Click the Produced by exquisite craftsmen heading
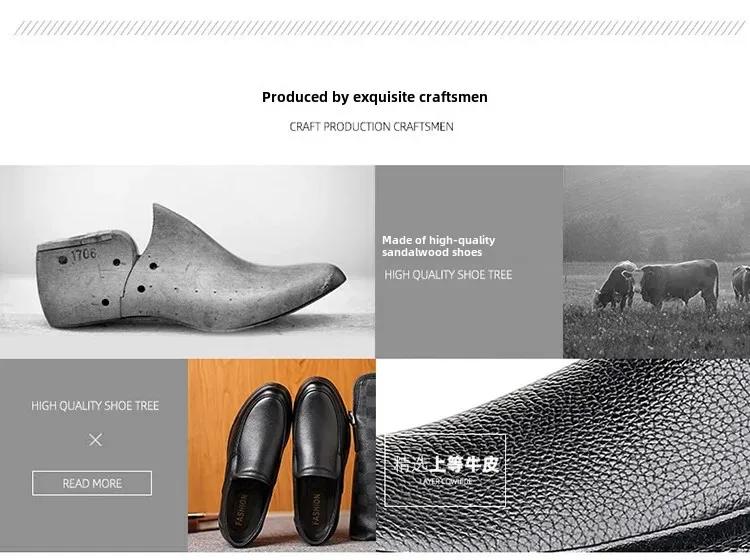The image size is (750, 560). (x=375, y=97)
